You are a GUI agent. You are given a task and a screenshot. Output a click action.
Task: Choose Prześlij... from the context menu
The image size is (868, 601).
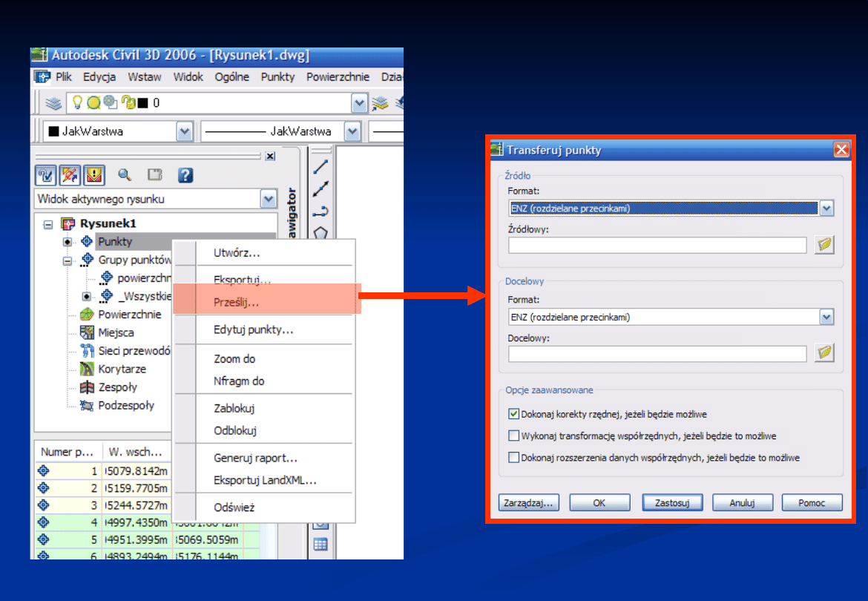[237, 302]
